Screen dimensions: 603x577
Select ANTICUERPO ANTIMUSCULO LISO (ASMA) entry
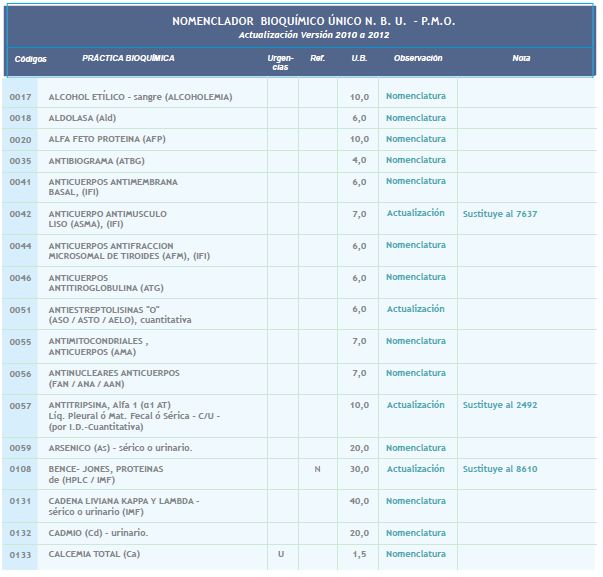pyautogui.click(x=108, y=219)
